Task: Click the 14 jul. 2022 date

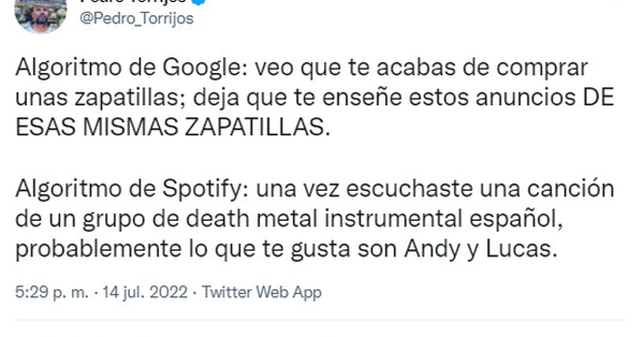Action: point(145,292)
